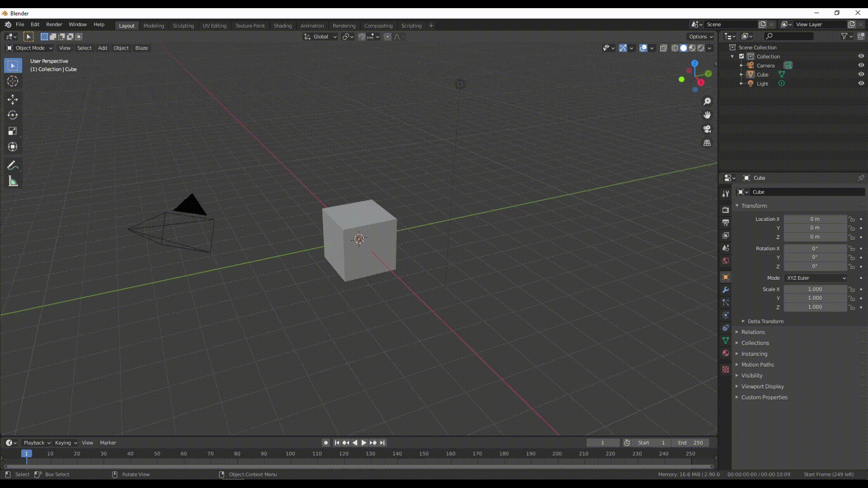This screenshot has height=488, width=868.
Task: Toggle visibility eye icon for Camera
Action: 860,65
